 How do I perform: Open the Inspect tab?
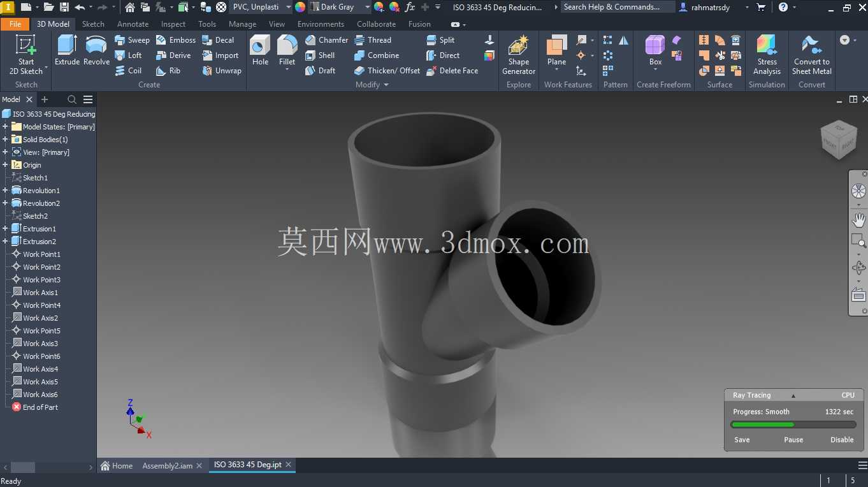point(173,24)
